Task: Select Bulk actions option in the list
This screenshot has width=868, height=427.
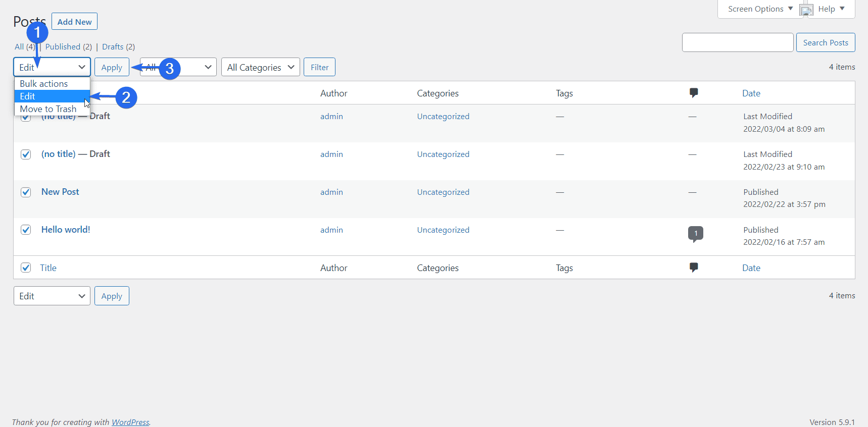Action: (44, 84)
